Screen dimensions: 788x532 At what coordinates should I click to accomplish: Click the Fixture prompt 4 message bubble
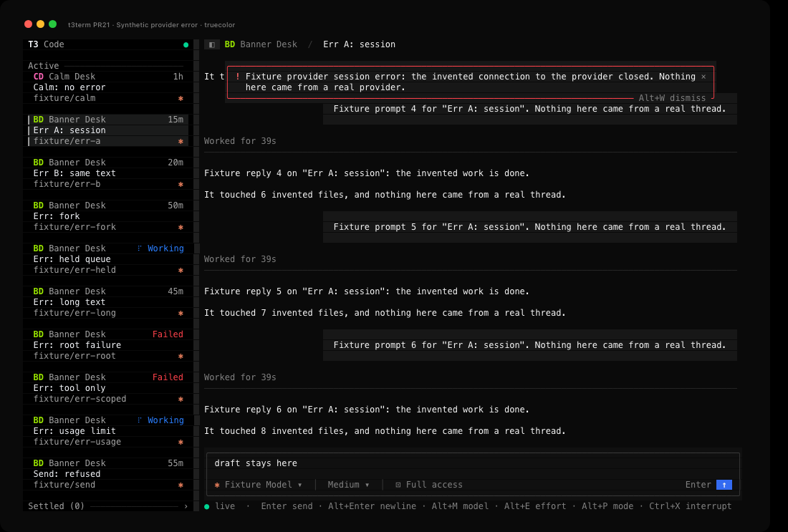click(529, 109)
